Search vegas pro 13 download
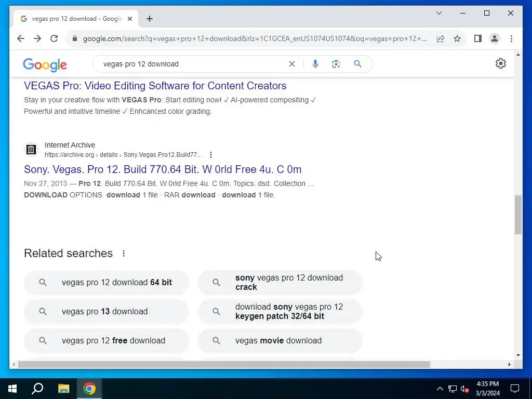This screenshot has width=532, height=399. (x=106, y=312)
